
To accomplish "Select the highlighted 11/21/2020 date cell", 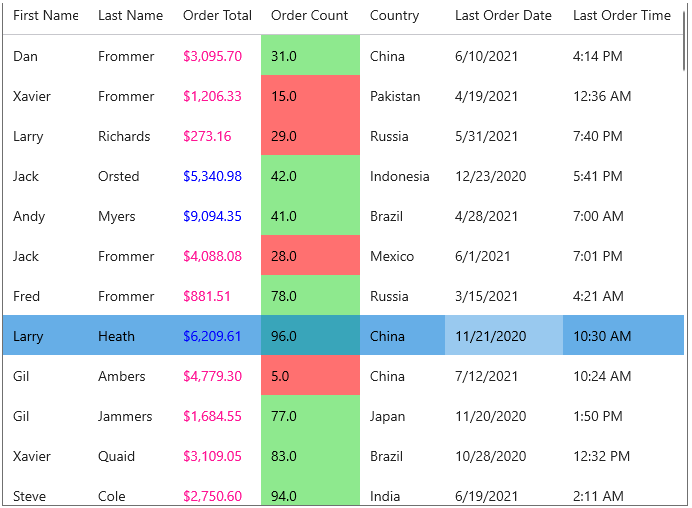I will [x=503, y=336].
